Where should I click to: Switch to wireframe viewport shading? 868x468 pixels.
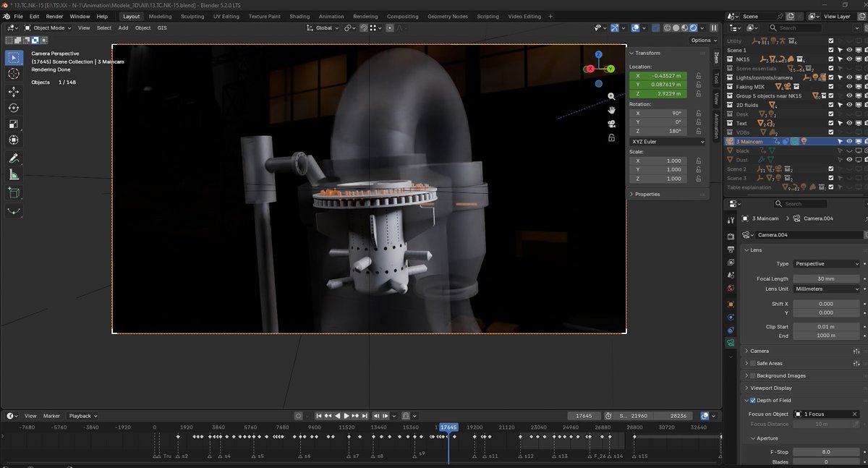pyautogui.click(x=667, y=27)
